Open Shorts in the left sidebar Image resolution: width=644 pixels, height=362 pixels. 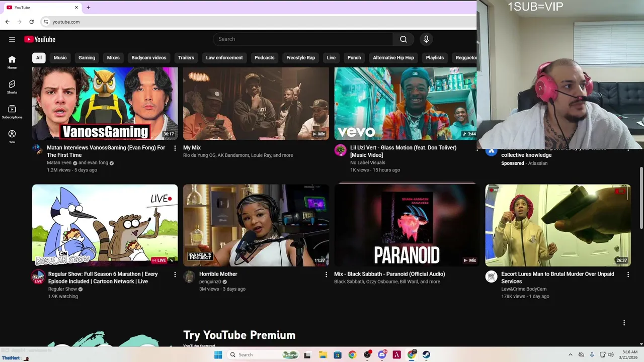[x=12, y=87]
